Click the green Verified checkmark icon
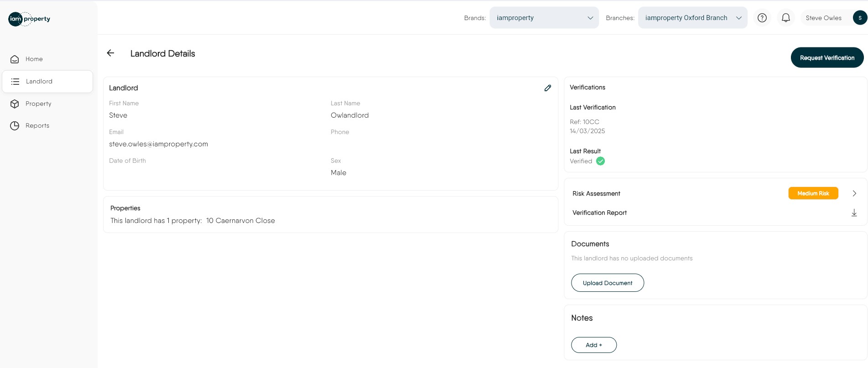 [600, 161]
